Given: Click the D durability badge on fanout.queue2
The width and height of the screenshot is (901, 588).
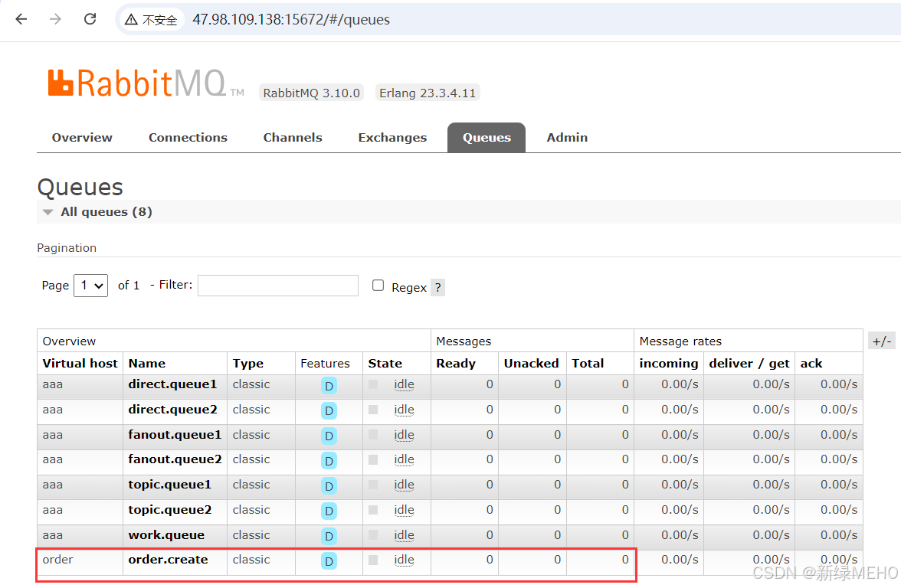Looking at the screenshot, I should click(328, 461).
